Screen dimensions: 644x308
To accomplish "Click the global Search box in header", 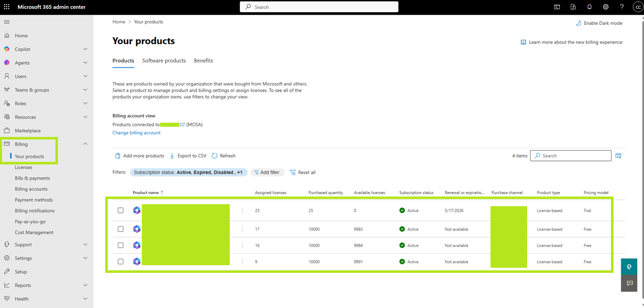I will coord(319,7).
